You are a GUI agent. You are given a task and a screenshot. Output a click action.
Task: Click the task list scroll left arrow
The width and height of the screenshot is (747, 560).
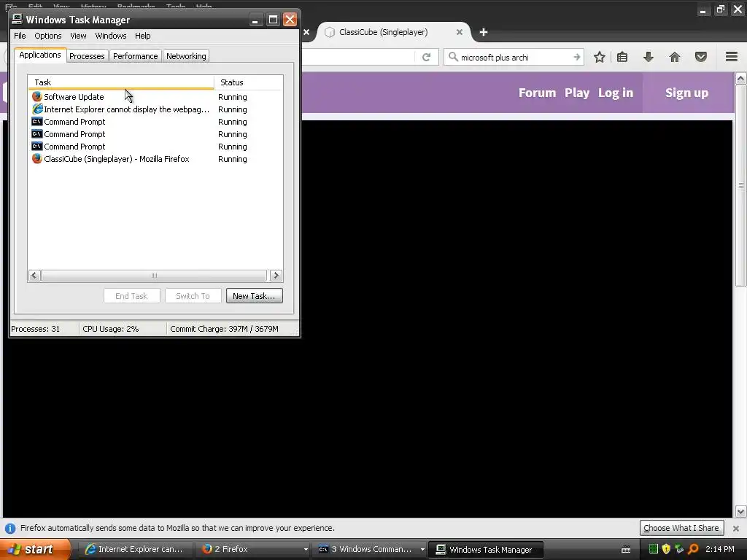tap(34, 275)
